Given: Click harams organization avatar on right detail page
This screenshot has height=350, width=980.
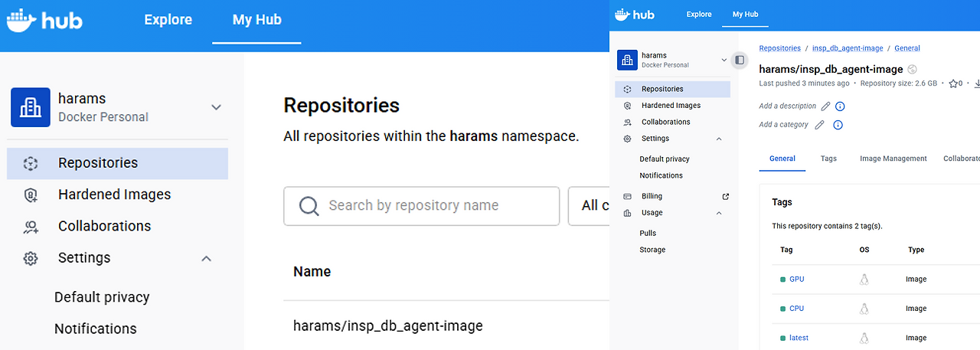Looking at the screenshot, I should [x=627, y=60].
